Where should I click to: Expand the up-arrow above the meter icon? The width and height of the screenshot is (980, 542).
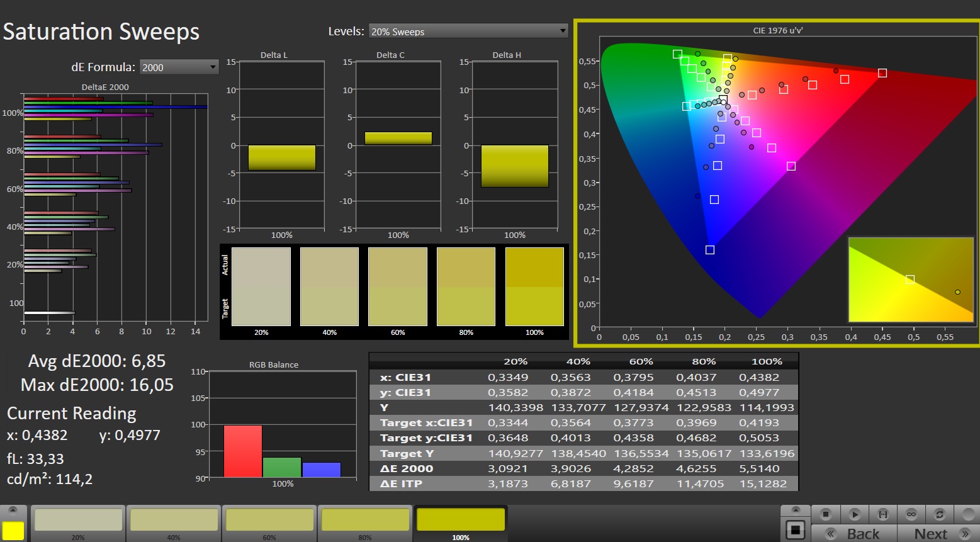[795, 510]
